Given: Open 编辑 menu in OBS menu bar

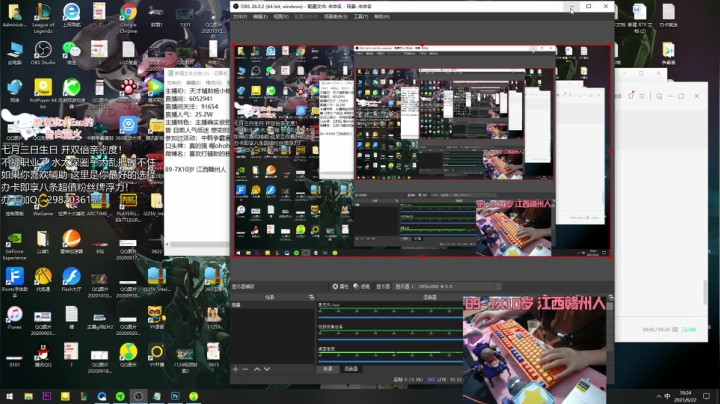Looking at the screenshot, I should 260,17.
